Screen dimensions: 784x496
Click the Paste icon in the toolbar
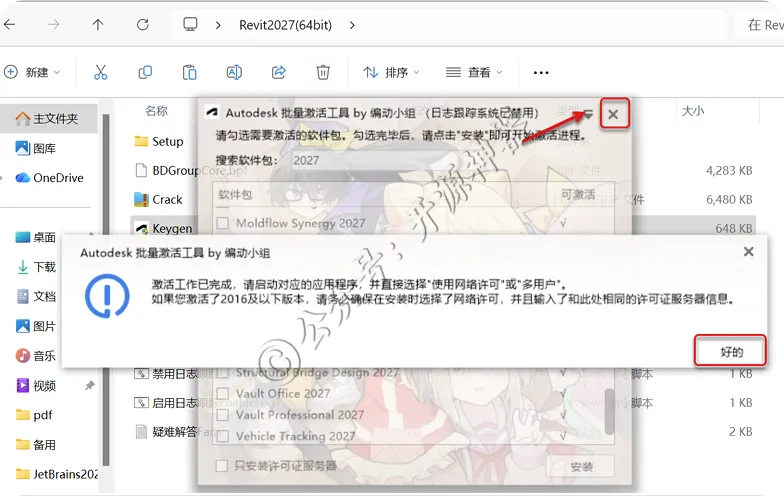tap(190, 72)
